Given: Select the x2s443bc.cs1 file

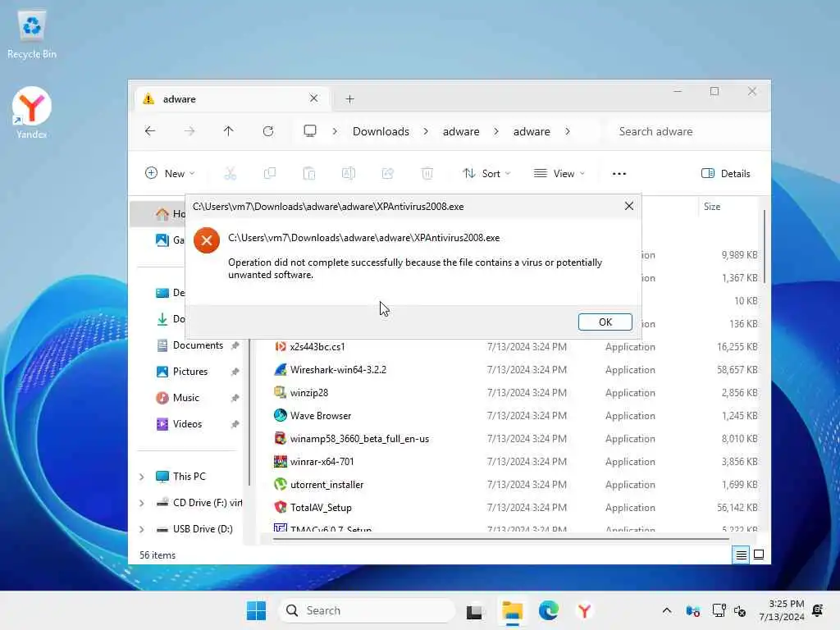Looking at the screenshot, I should pos(317,347).
